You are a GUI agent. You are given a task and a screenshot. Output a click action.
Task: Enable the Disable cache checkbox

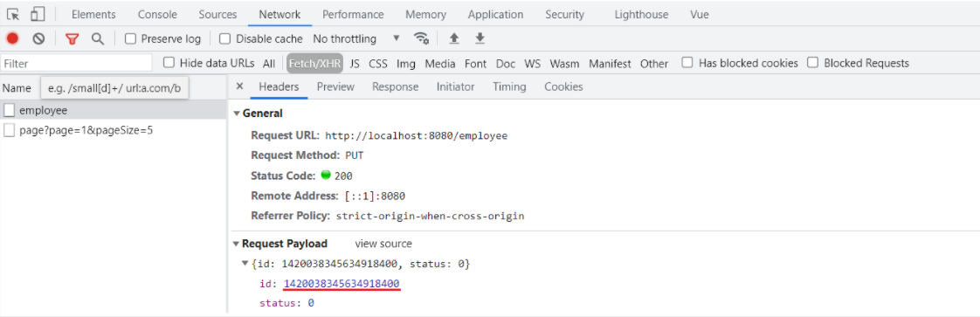[225, 38]
